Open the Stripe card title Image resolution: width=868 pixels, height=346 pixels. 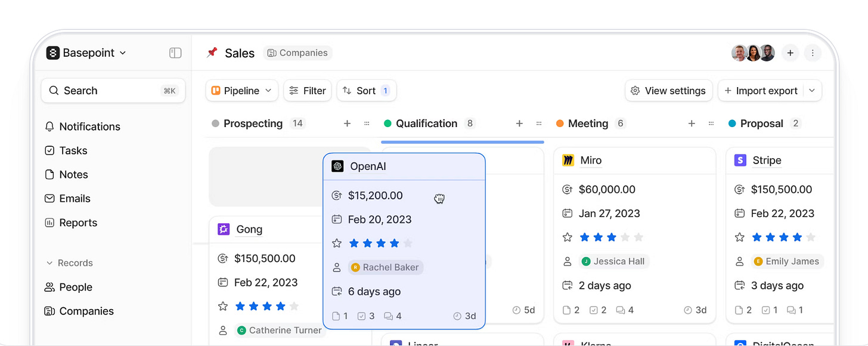point(767,160)
